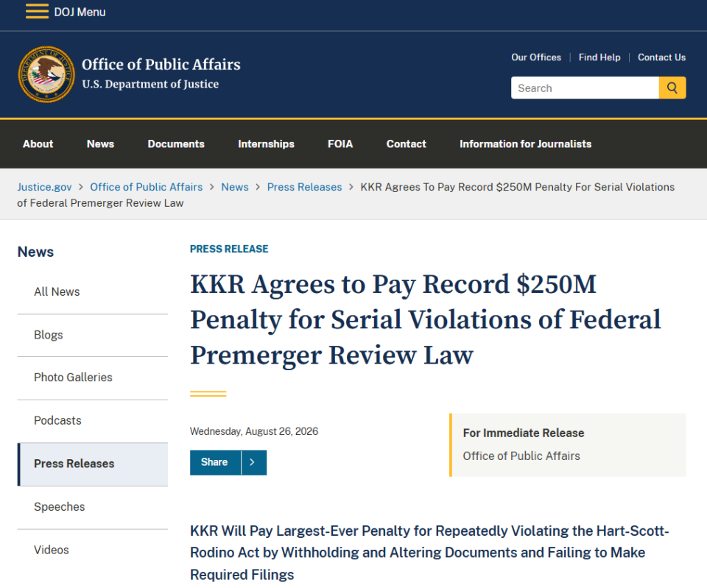Open the Contact navigation menu item
707x588 pixels.
coord(406,144)
